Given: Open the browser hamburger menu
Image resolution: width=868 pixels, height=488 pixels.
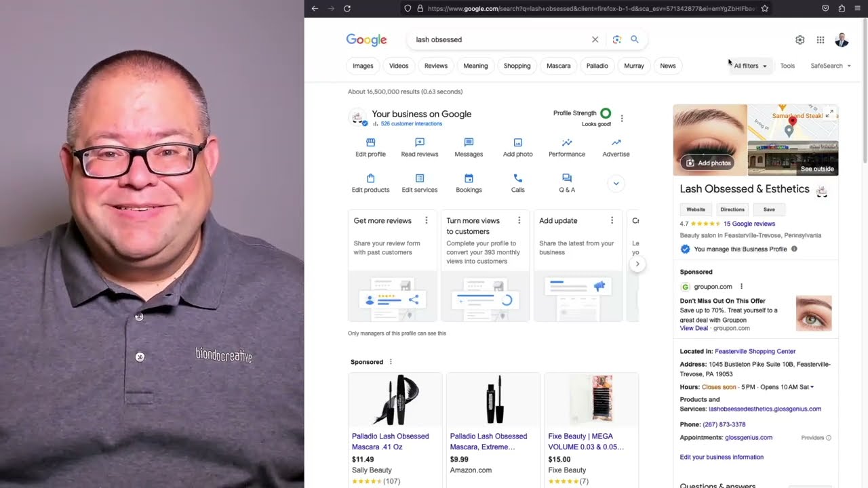Looking at the screenshot, I should point(858,8).
